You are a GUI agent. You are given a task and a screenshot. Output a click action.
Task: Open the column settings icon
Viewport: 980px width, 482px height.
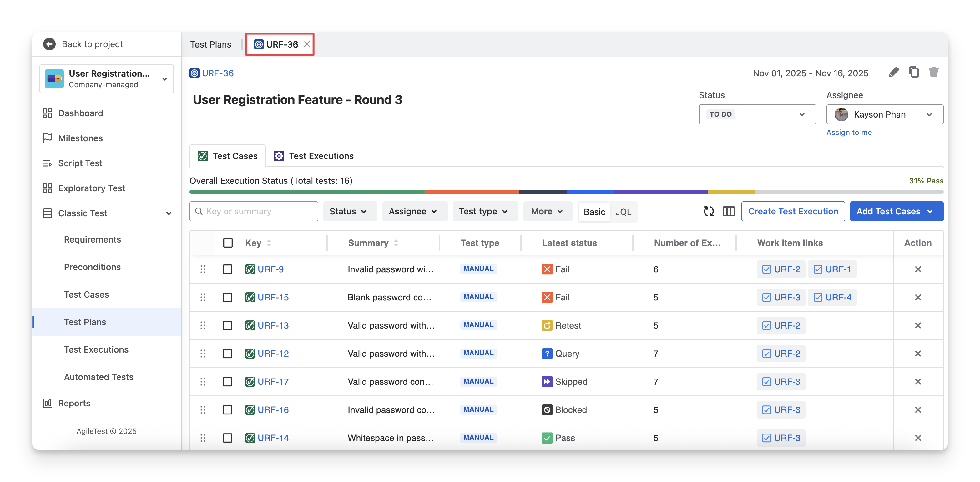[x=729, y=211]
